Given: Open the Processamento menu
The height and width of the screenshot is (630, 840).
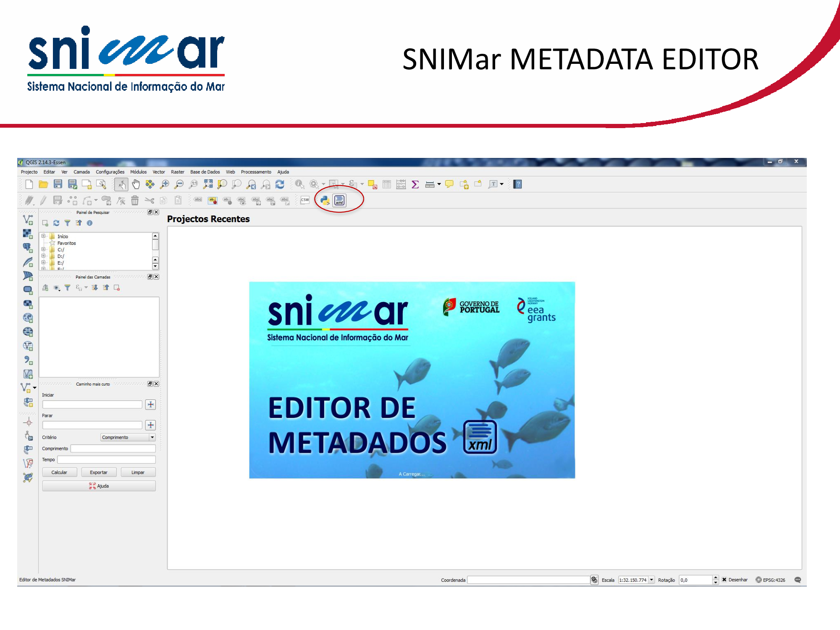Looking at the screenshot, I should (x=256, y=172).
